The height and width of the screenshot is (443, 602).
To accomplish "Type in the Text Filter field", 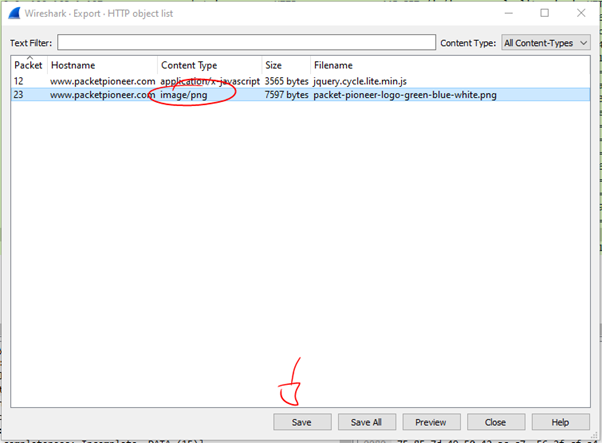I will tap(247, 43).
